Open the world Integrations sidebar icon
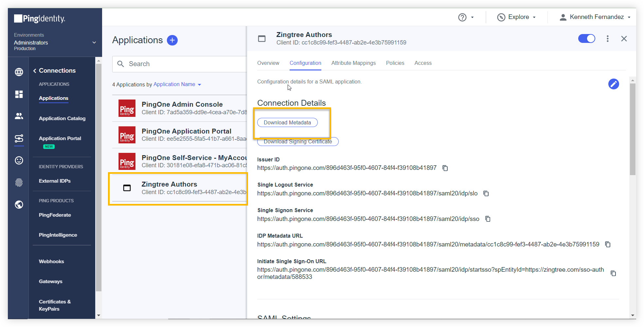 pos(19,205)
